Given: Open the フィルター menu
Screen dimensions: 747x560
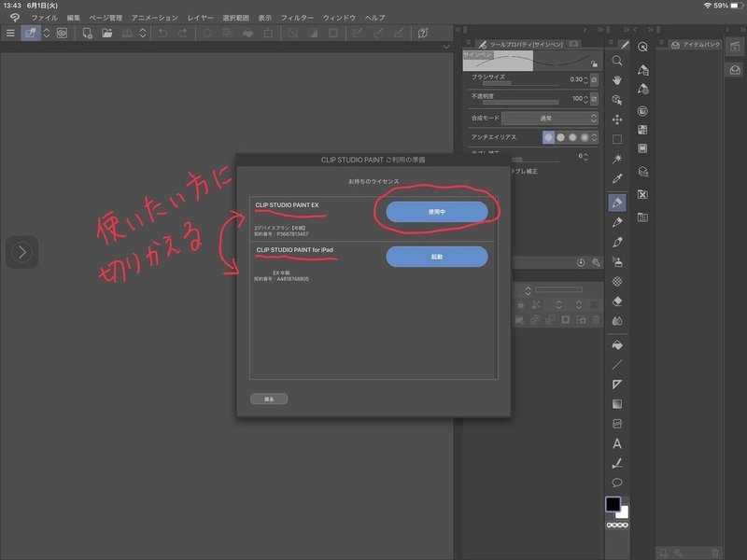Looking at the screenshot, I should coord(297,18).
